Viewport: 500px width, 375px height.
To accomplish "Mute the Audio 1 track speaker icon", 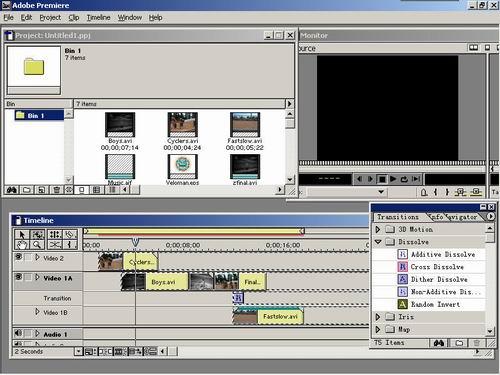I will click(x=18, y=333).
